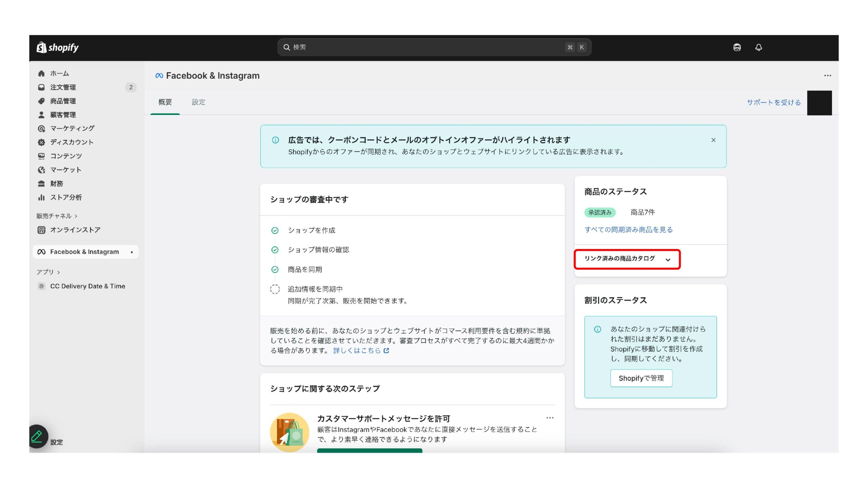Viewport: 868px width, 488px height.
Task: Open ディスカウント badge icon
Action: click(41, 142)
